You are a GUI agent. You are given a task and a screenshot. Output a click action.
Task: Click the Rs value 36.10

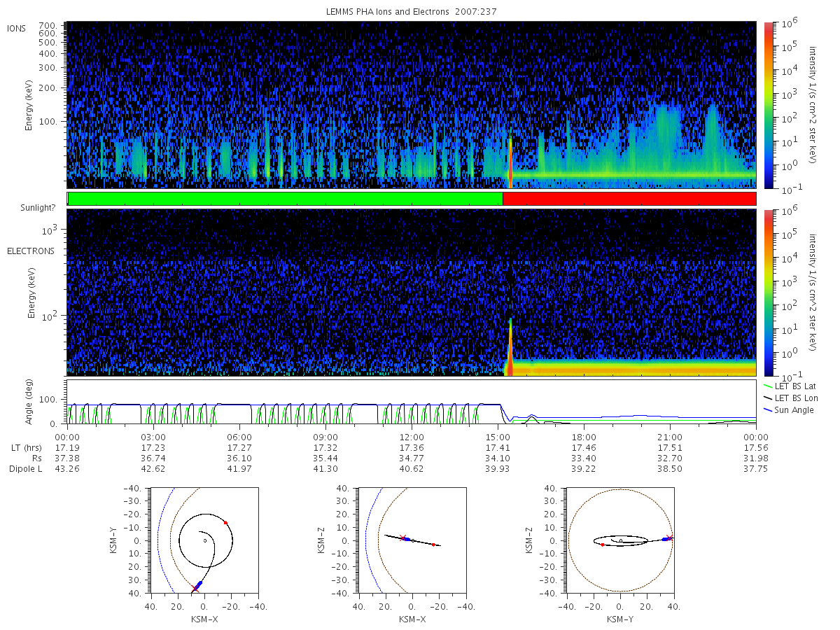point(239,458)
